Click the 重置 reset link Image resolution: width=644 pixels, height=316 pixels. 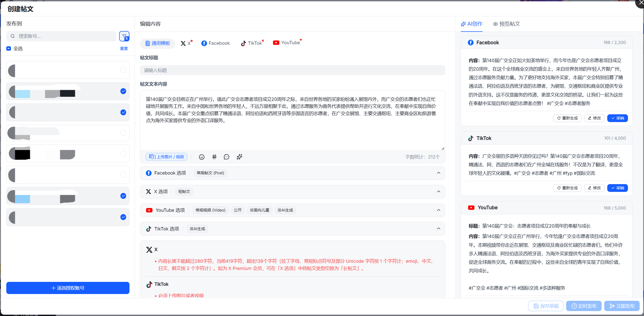pos(124,48)
